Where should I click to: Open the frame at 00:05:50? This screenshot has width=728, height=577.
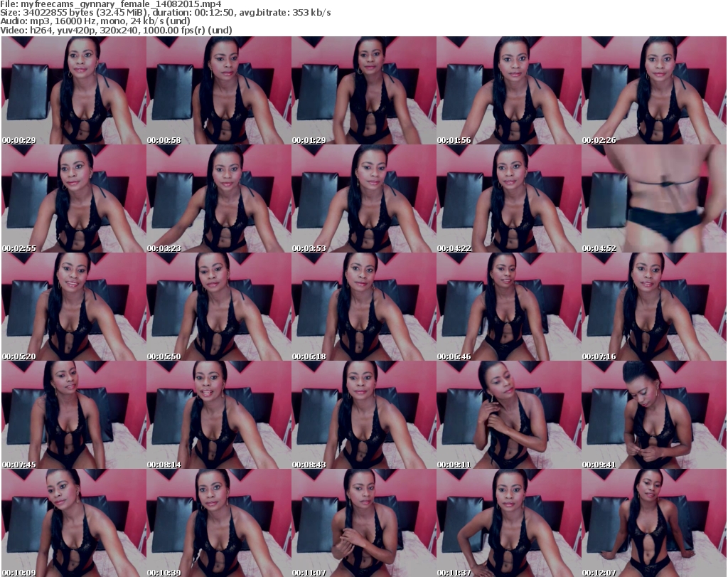(219, 307)
